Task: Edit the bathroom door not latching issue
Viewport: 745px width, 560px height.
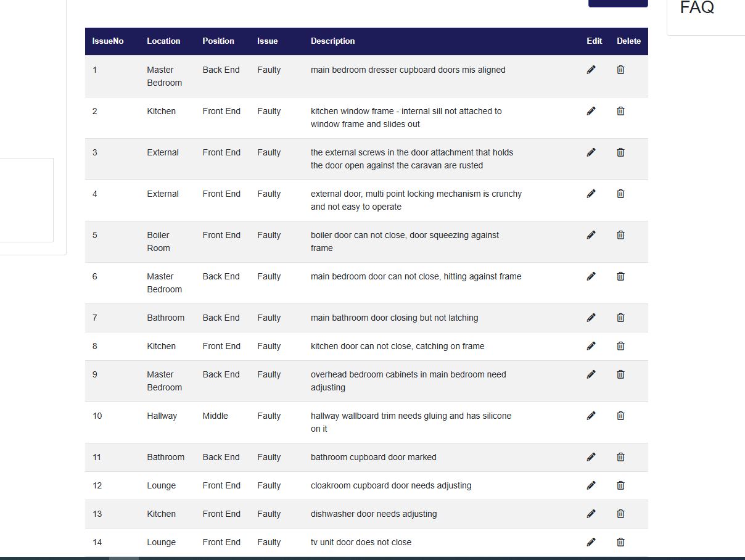Action: point(591,318)
